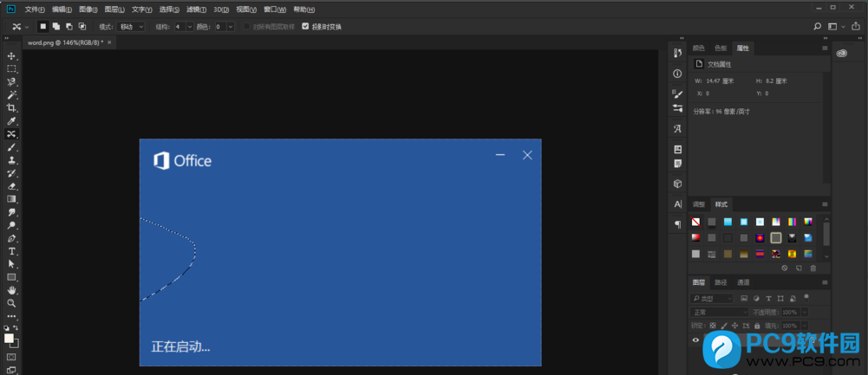Enable Subtract from Selection mode
This screenshot has height=375, width=868.
(69, 26)
